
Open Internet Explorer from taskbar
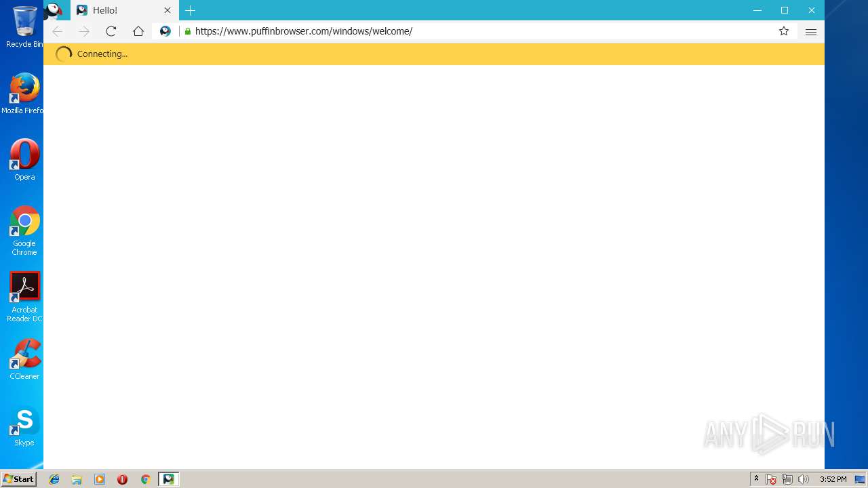(x=54, y=479)
